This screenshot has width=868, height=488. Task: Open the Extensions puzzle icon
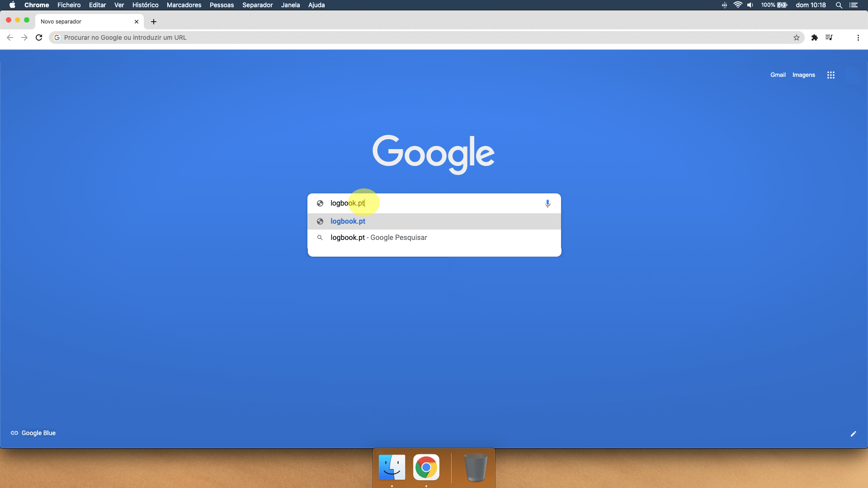click(815, 38)
